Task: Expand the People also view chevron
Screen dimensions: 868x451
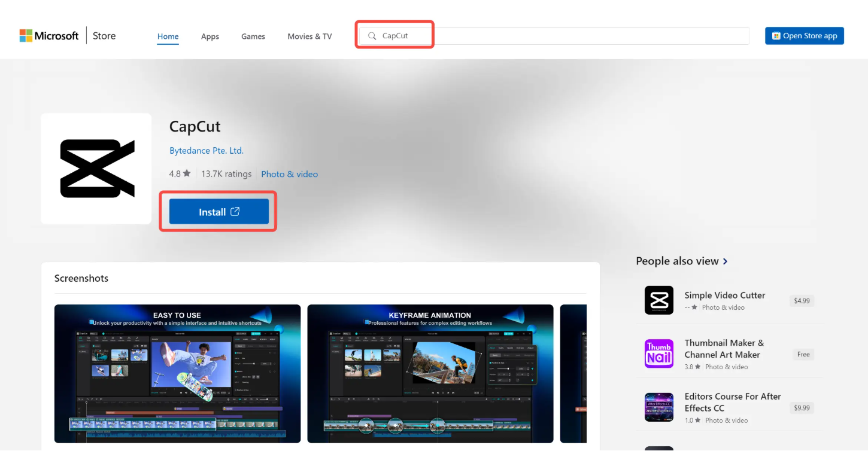Action: (x=726, y=261)
